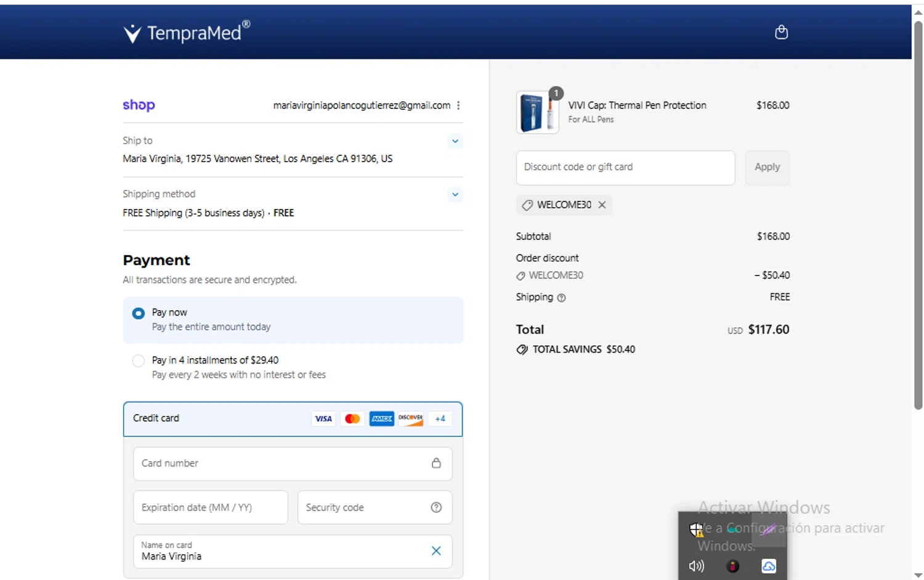
Task: Click the scrollbar down arrow
Action: (x=918, y=574)
